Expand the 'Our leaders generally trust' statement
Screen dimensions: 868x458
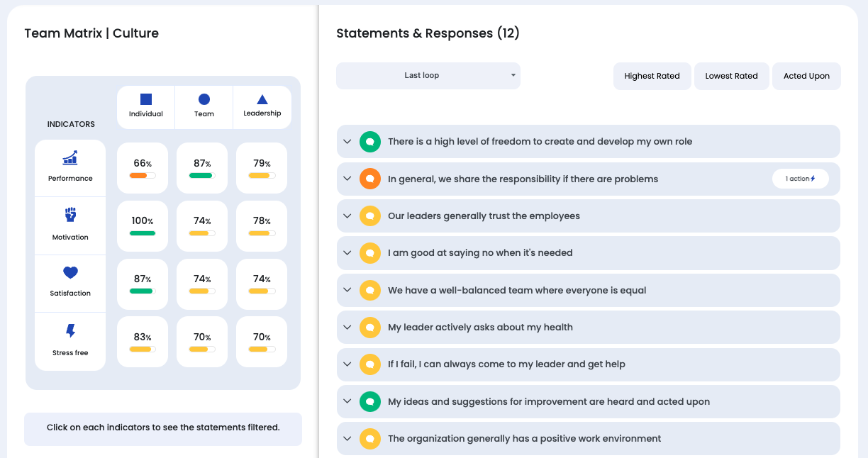[347, 216]
